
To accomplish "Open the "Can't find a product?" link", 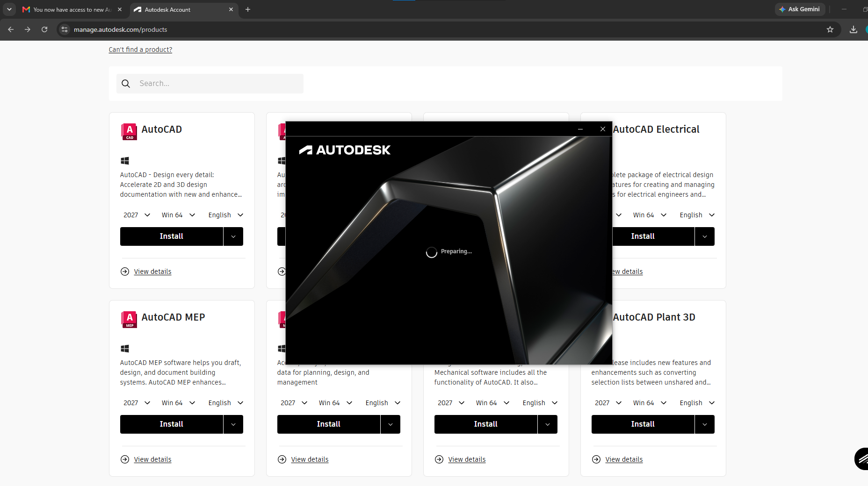I will pyautogui.click(x=140, y=50).
